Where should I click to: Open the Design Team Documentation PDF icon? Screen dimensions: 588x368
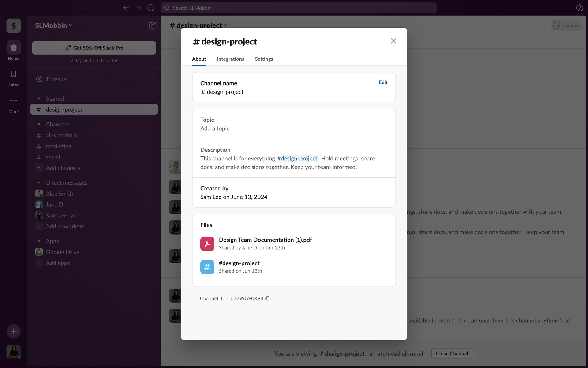[x=207, y=244]
